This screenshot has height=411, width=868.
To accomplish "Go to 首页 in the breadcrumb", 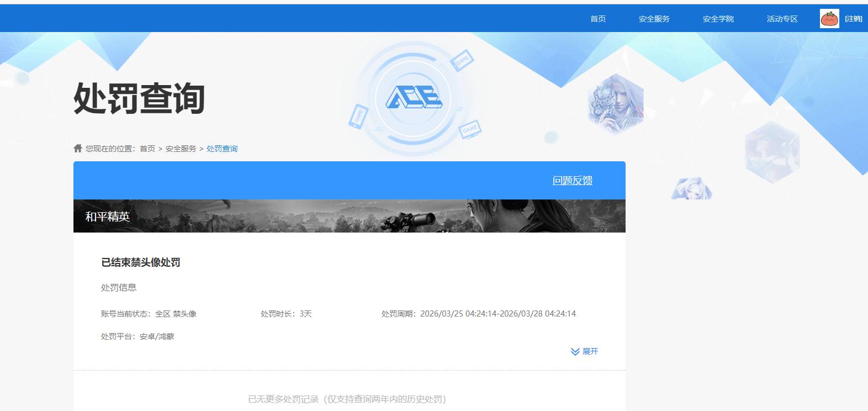I will tap(147, 149).
